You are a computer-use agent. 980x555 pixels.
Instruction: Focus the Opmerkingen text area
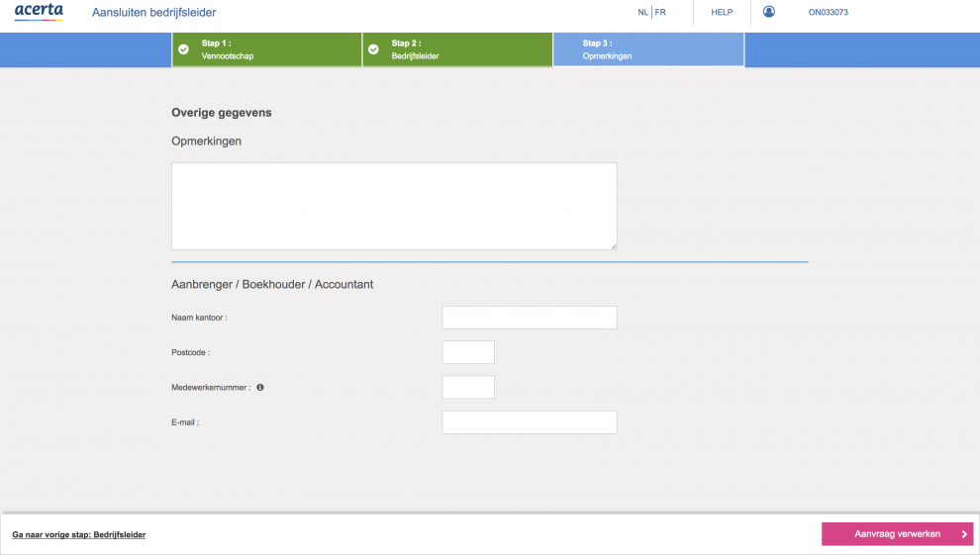click(x=394, y=206)
